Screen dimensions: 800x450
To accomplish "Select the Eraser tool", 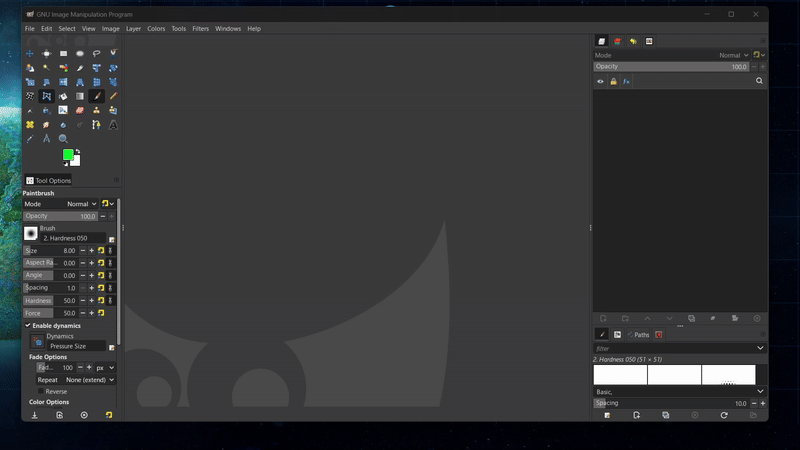I will coord(80,111).
